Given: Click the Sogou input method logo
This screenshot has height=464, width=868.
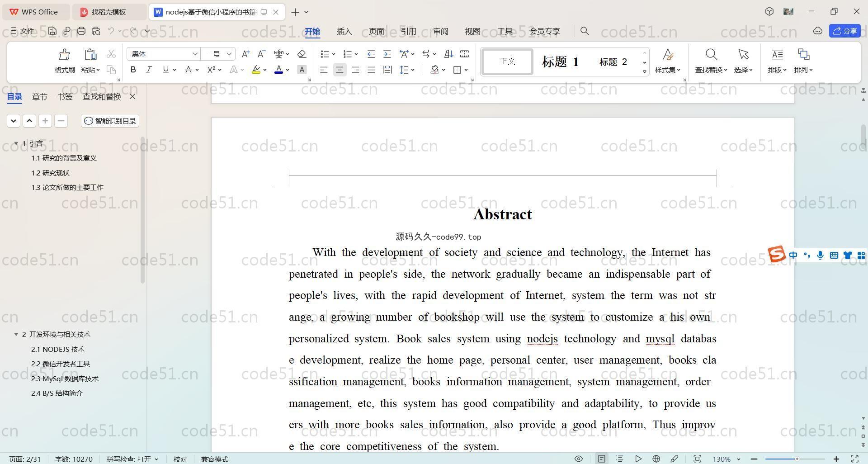Looking at the screenshot, I should (x=777, y=254).
